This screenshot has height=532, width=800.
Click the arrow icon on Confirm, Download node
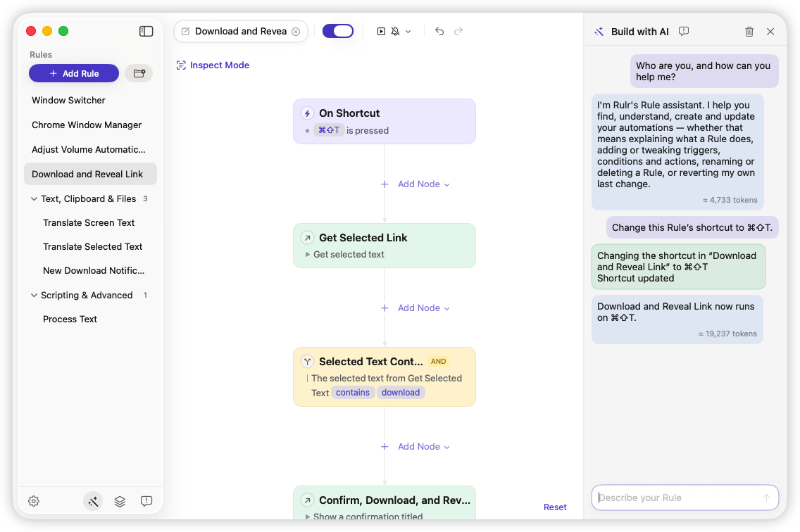point(307,500)
